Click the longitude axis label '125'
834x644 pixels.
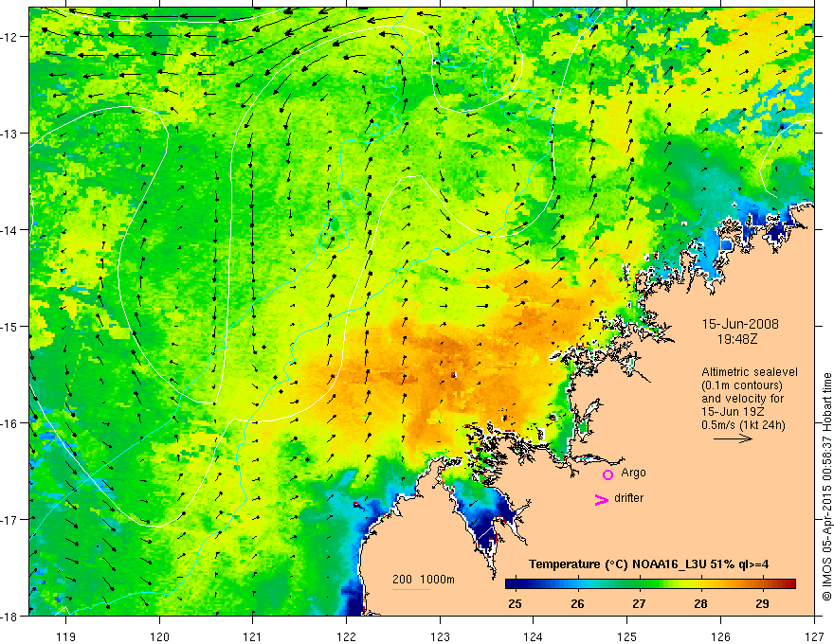tap(627, 636)
